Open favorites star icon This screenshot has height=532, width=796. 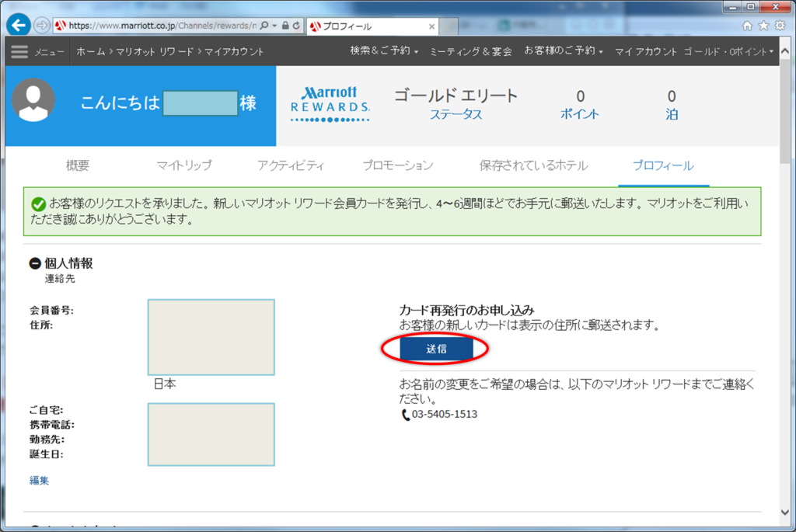763,26
